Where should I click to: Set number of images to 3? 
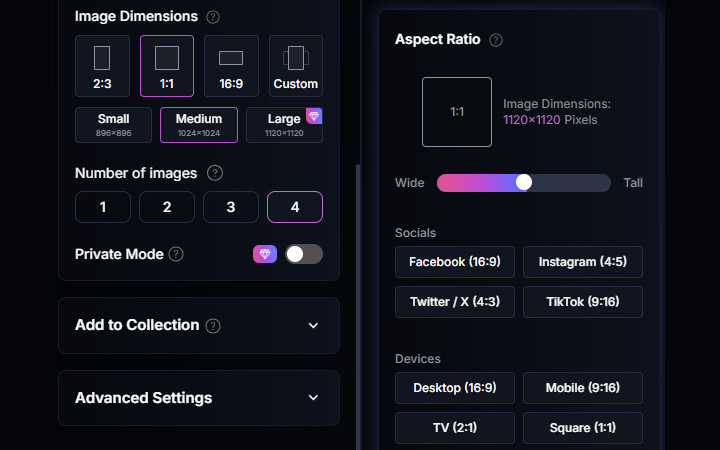click(x=231, y=207)
